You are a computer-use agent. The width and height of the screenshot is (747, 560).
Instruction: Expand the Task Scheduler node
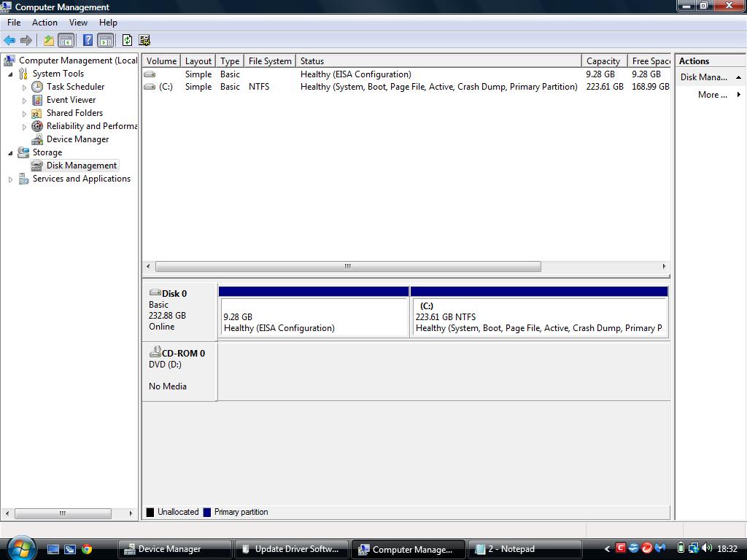pyautogui.click(x=24, y=87)
